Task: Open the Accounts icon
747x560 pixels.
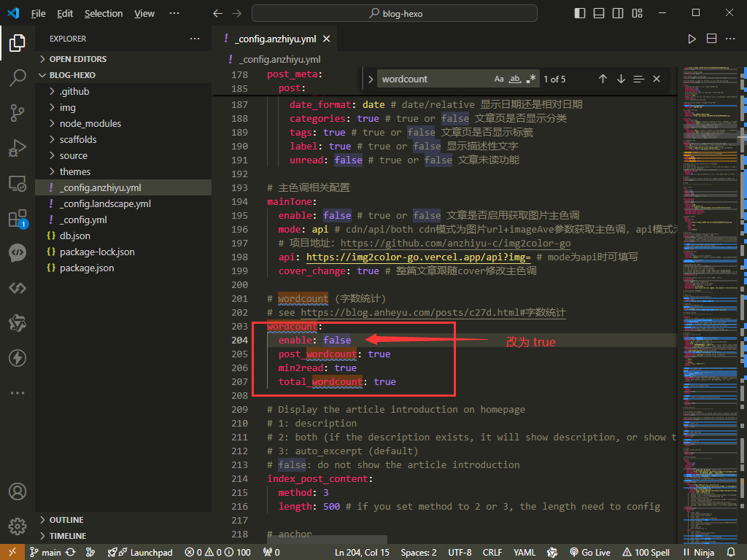Action: click(17, 491)
